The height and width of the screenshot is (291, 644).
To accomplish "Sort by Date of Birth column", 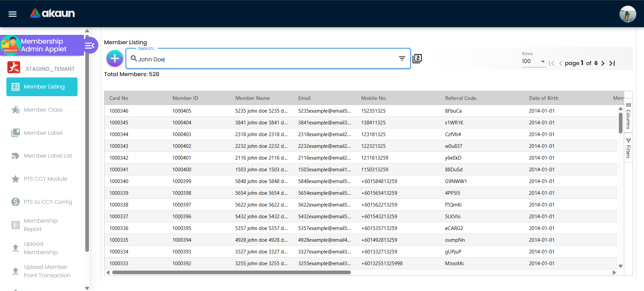I will (x=544, y=98).
